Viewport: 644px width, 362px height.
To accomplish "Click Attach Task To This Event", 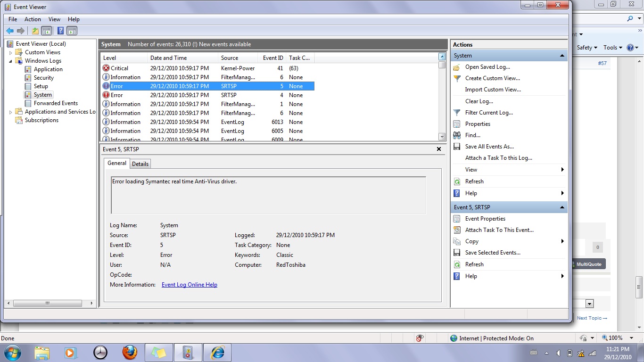I will (x=499, y=230).
